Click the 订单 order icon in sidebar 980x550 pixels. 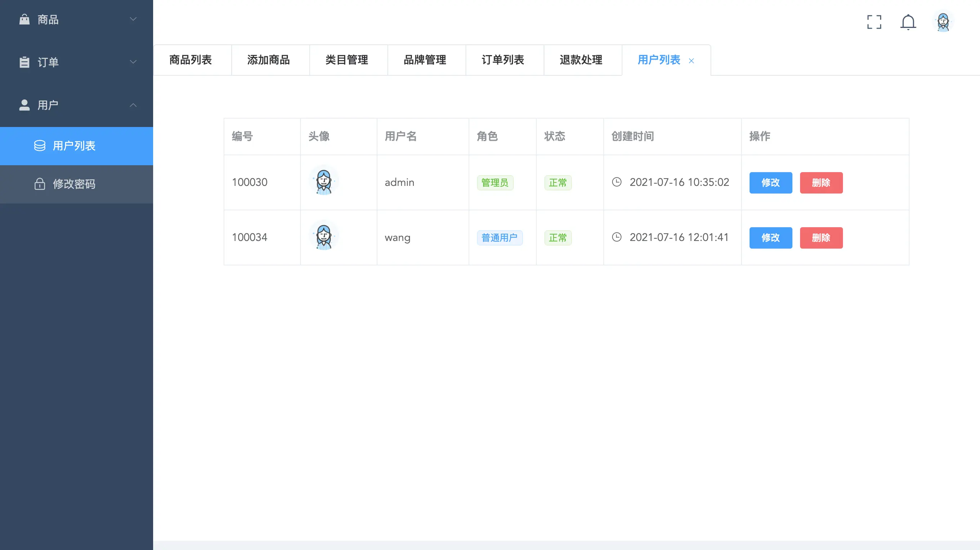pyautogui.click(x=24, y=62)
